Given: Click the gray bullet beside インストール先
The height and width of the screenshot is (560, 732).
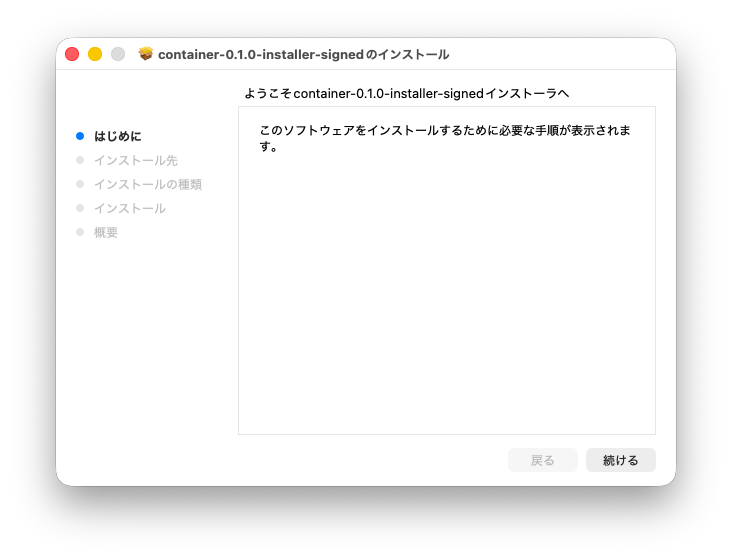Looking at the screenshot, I should coord(80,160).
